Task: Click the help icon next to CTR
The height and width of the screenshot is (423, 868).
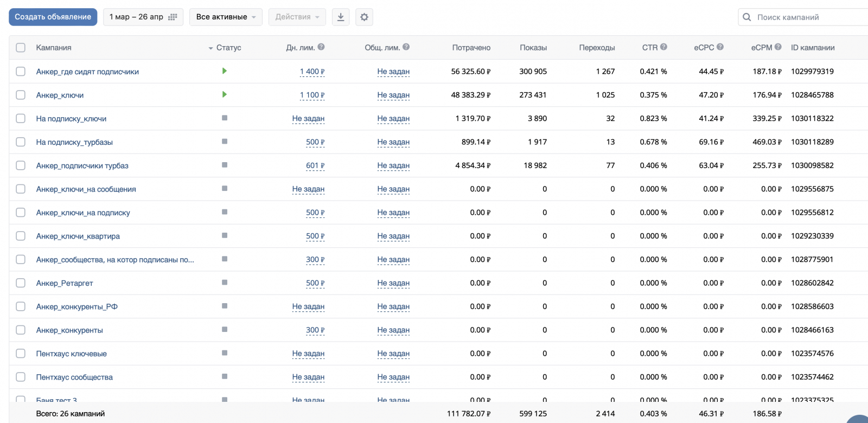Action: (663, 47)
